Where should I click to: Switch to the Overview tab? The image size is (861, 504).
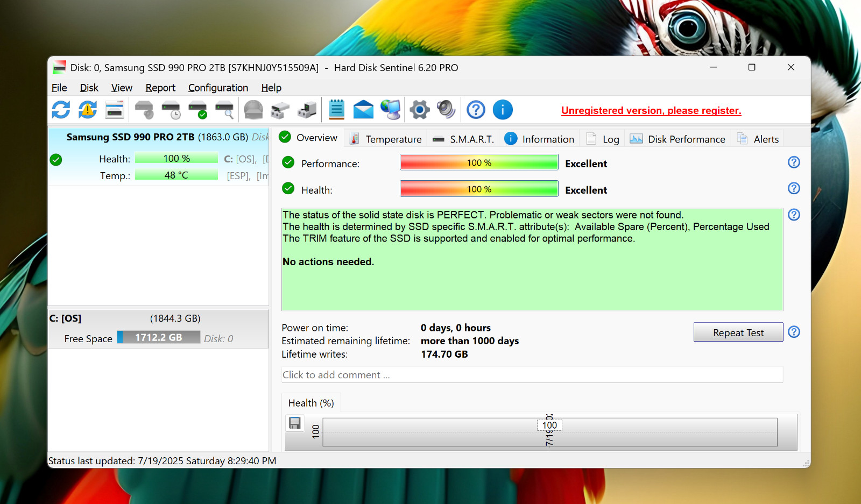click(309, 138)
